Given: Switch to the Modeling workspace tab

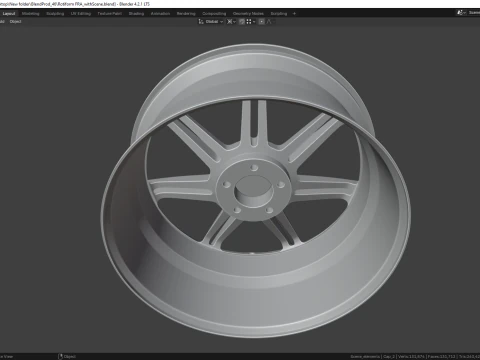Looking at the screenshot, I should (x=31, y=14).
